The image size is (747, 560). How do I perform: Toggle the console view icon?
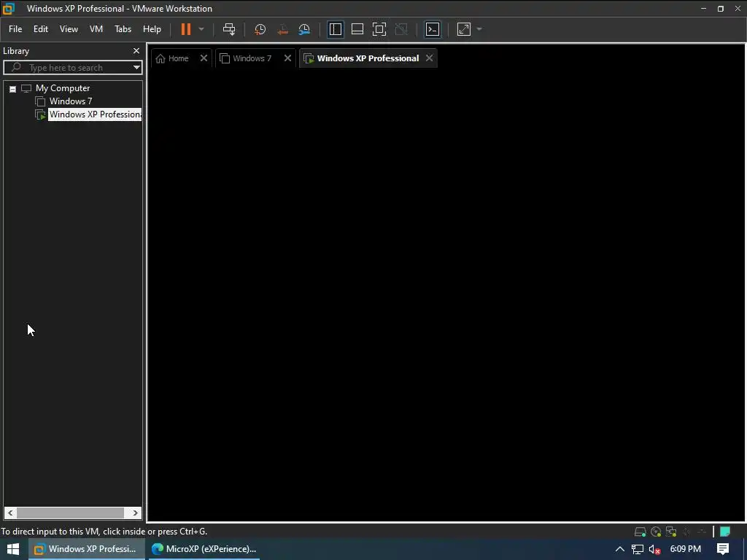pos(433,29)
